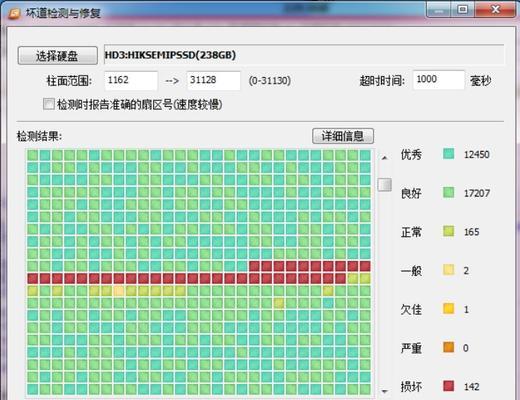The width and height of the screenshot is (520, 400).
Task: Click the scrollbar thumb of results grid
Action: [x=385, y=185]
